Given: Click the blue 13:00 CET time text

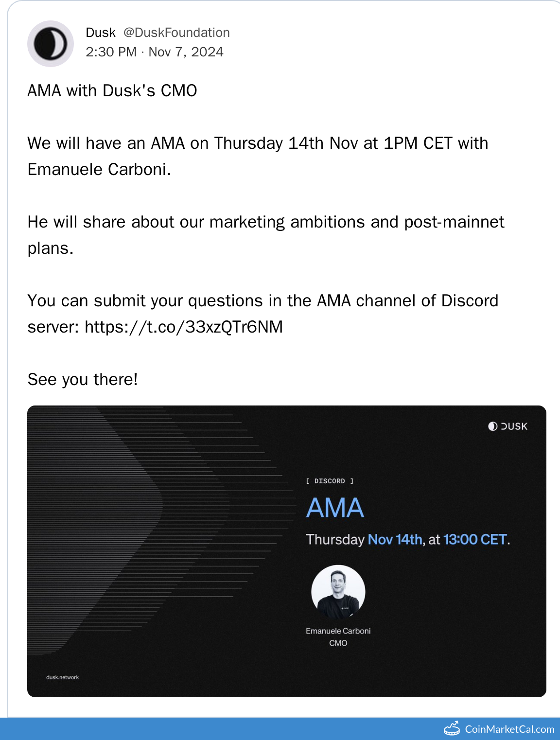Looking at the screenshot, I should [475, 540].
